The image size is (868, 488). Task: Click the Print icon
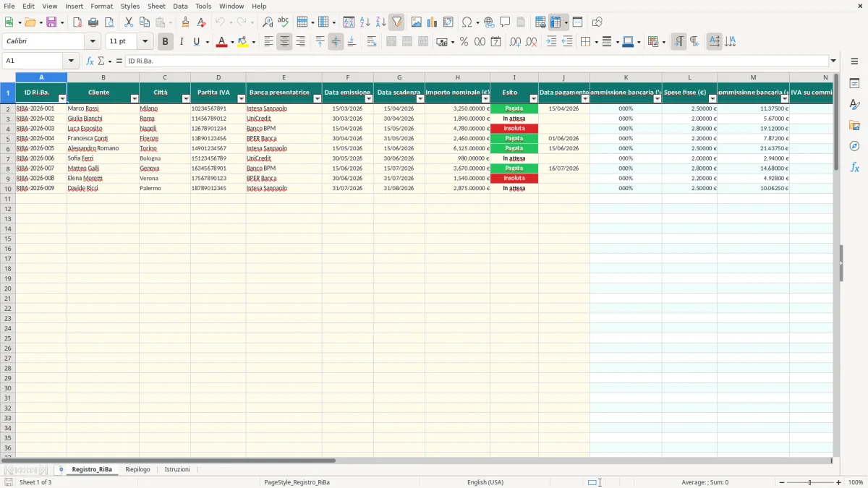pos(93,22)
